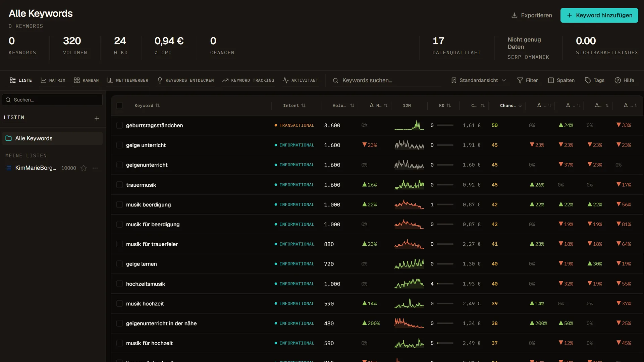Switch to the Matrix view tab
This screenshot has height=362, width=644.
point(53,80)
